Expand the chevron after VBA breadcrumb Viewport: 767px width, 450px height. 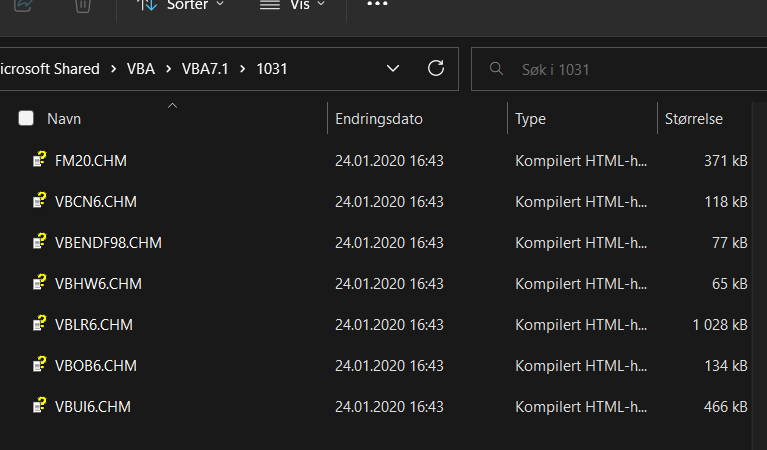(168, 69)
